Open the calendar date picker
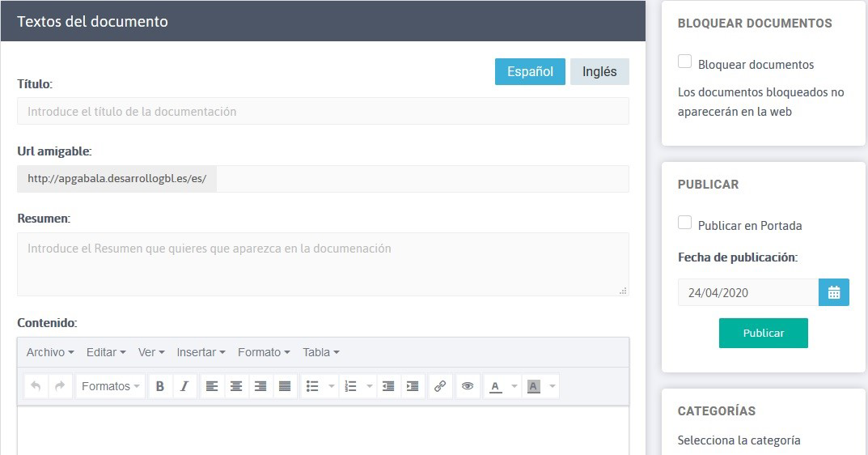Image resolution: width=868 pixels, height=455 pixels. click(x=834, y=292)
